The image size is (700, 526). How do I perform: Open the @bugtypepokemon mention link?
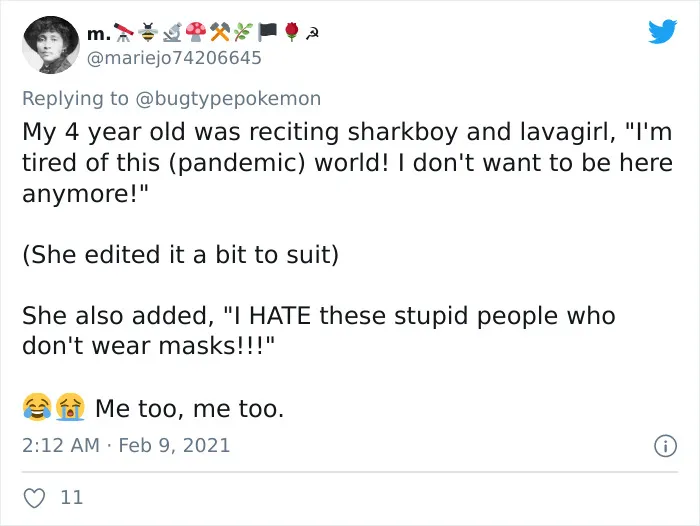point(228,98)
